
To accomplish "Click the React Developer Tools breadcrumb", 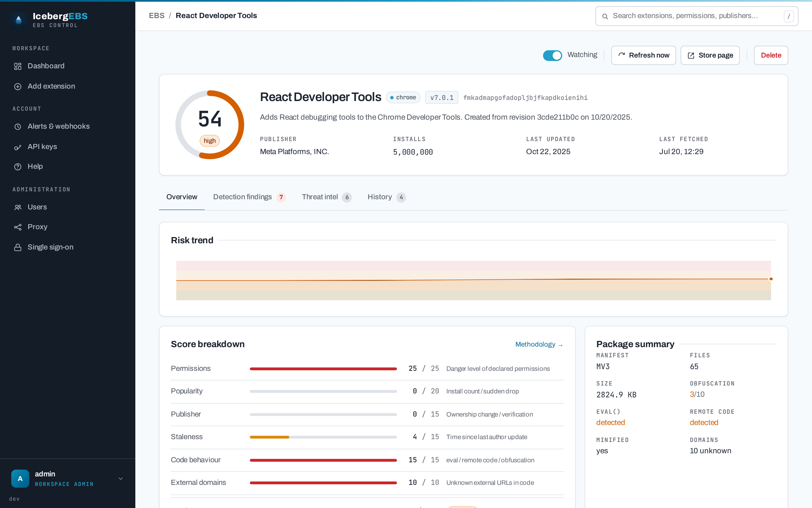I will pos(216,16).
